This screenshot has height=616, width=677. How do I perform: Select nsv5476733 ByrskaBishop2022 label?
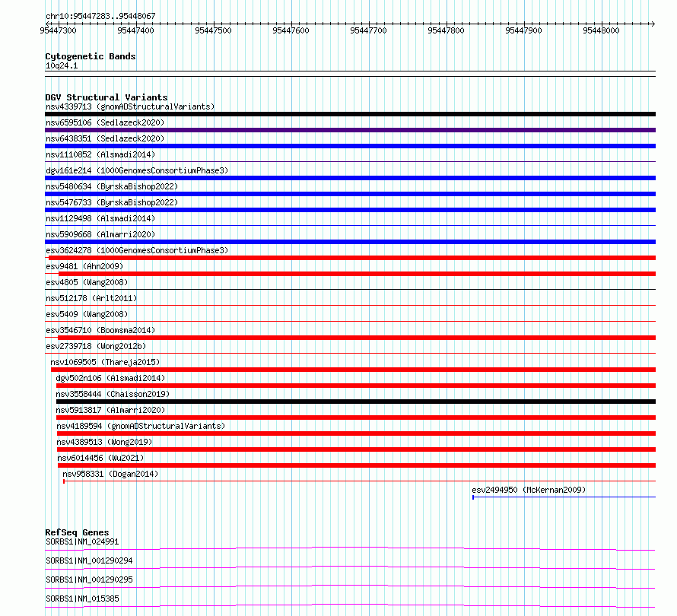(x=112, y=202)
